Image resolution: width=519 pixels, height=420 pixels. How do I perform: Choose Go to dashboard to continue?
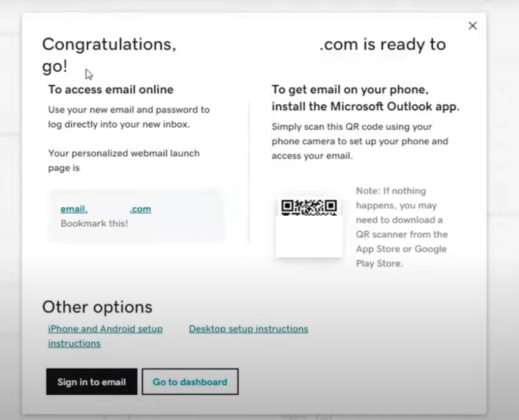click(x=190, y=382)
